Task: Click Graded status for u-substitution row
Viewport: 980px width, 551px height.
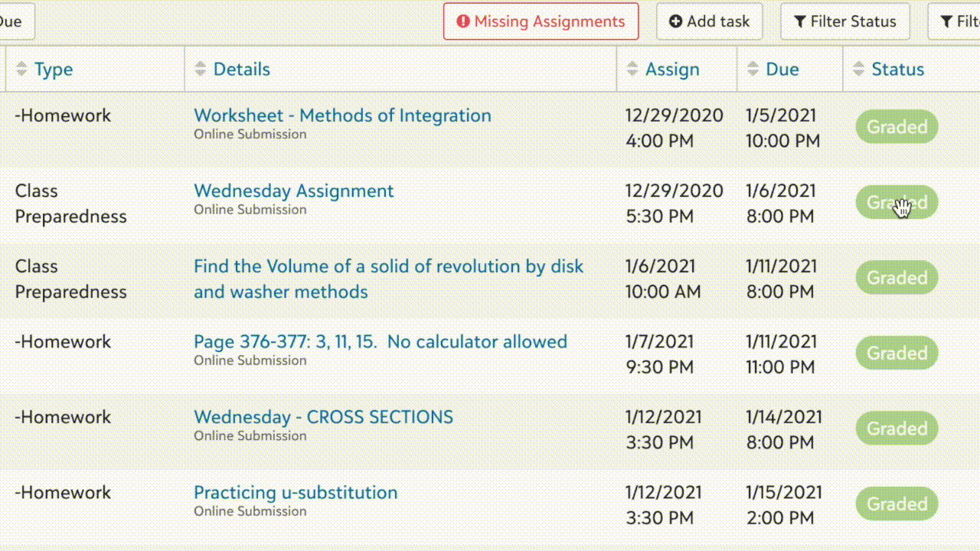Action: click(897, 504)
